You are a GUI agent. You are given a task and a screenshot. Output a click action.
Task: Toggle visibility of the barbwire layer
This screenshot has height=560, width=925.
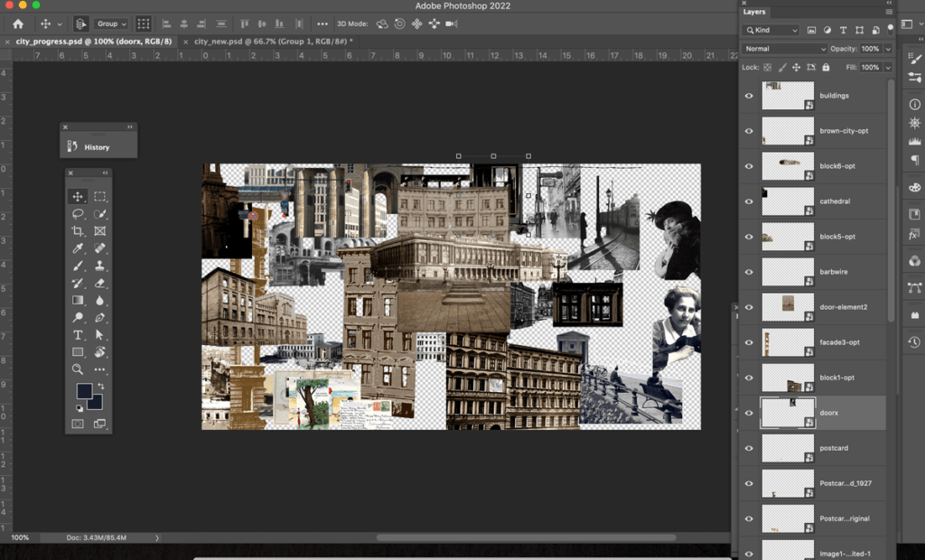pos(749,271)
